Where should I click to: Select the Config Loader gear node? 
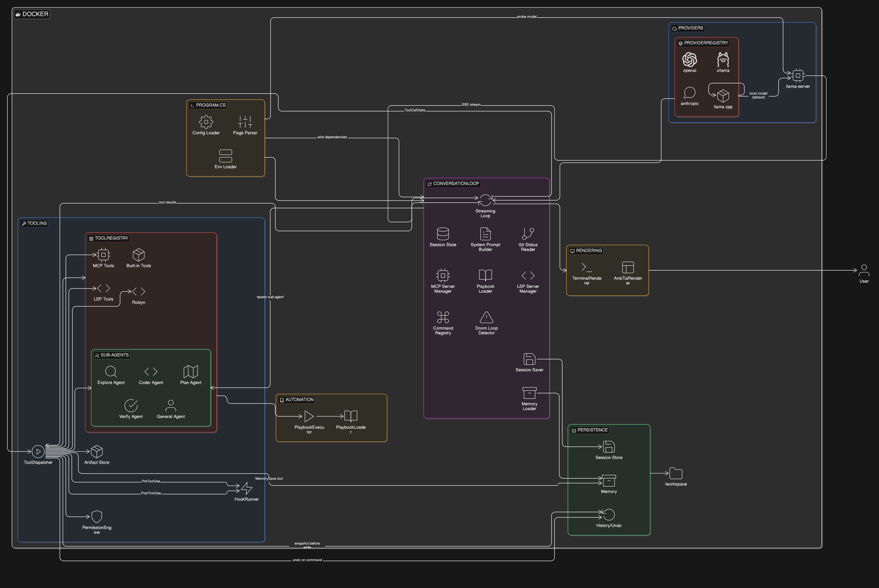tap(206, 122)
